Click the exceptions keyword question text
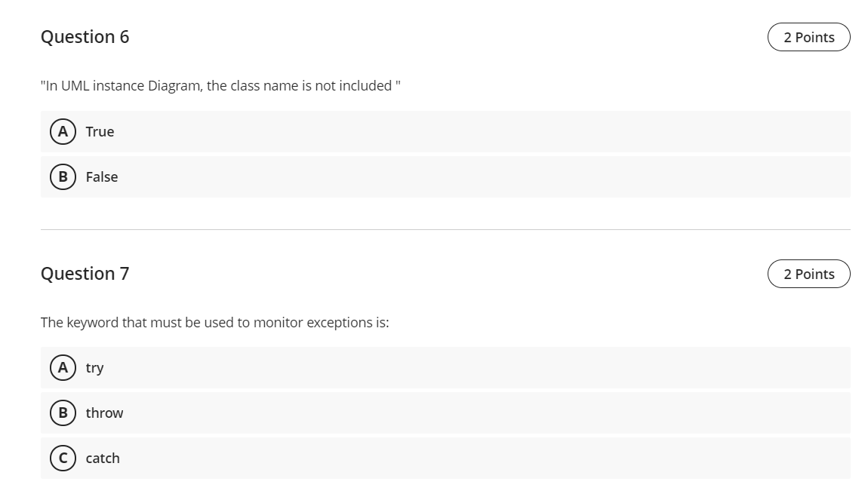 click(x=214, y=322)
